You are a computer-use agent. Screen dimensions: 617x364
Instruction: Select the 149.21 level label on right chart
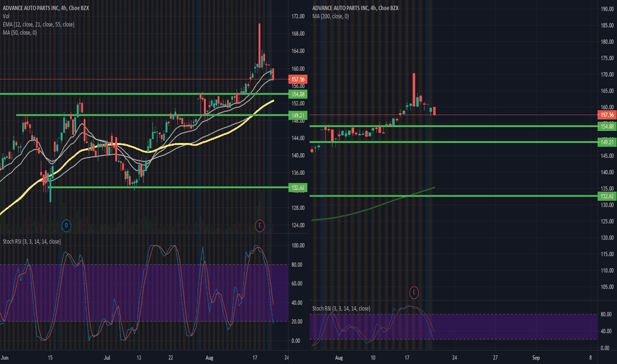click(607, 142)
